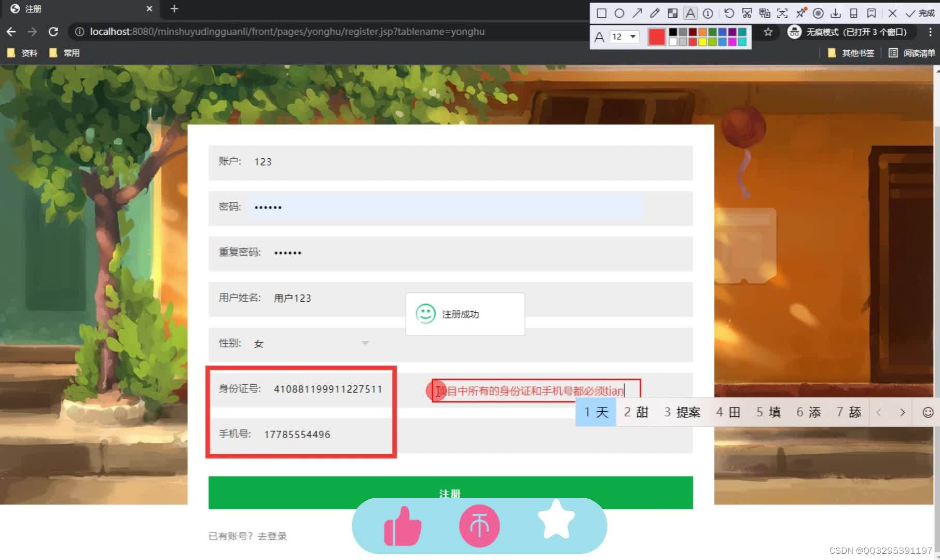Click the white star favorite icon
940x560 pixels.
[x=556, y=520]
